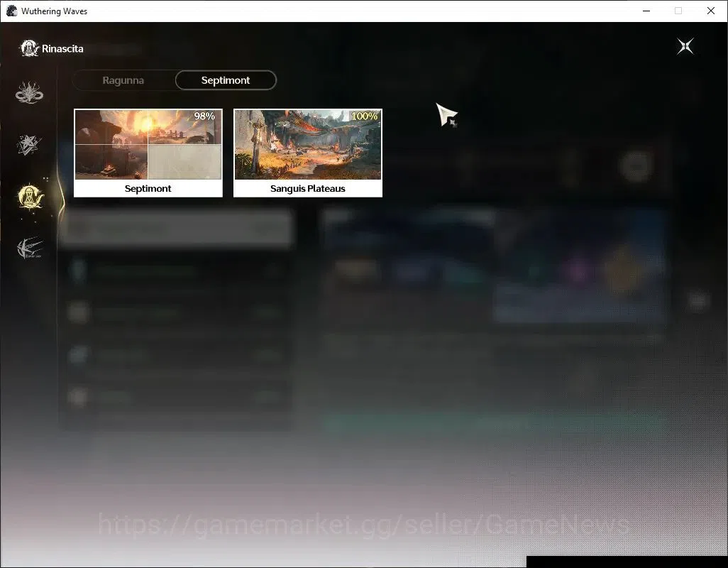Click the pale unexplored quadrant of Septimont card
728x568 pixels.
(x=184, y=162)
